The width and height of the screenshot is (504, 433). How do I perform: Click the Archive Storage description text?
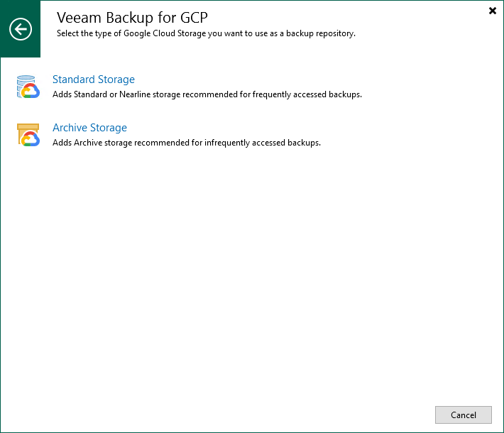pyautogui.click(x=187, y=143)
